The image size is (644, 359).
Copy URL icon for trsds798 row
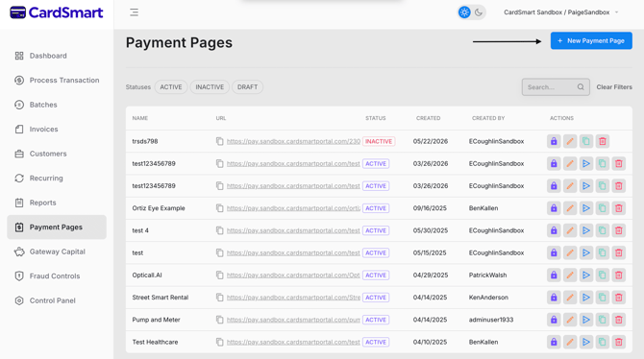click(220, 141)
